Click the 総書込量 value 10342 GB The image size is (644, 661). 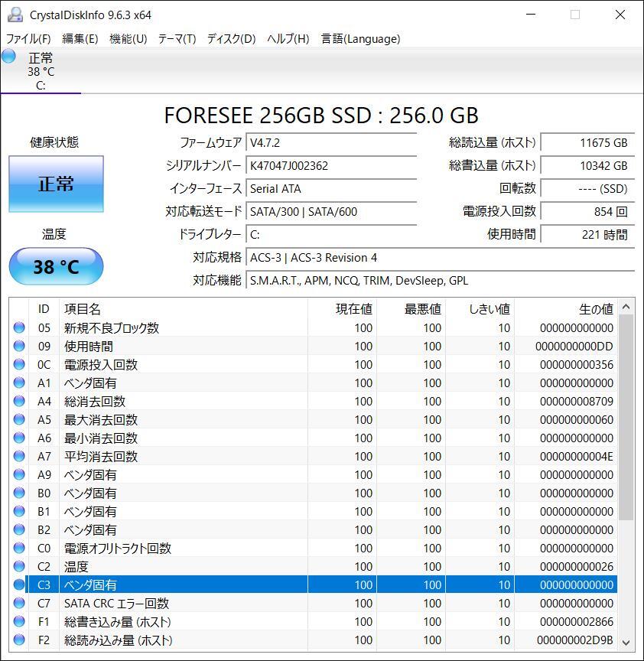587,165
